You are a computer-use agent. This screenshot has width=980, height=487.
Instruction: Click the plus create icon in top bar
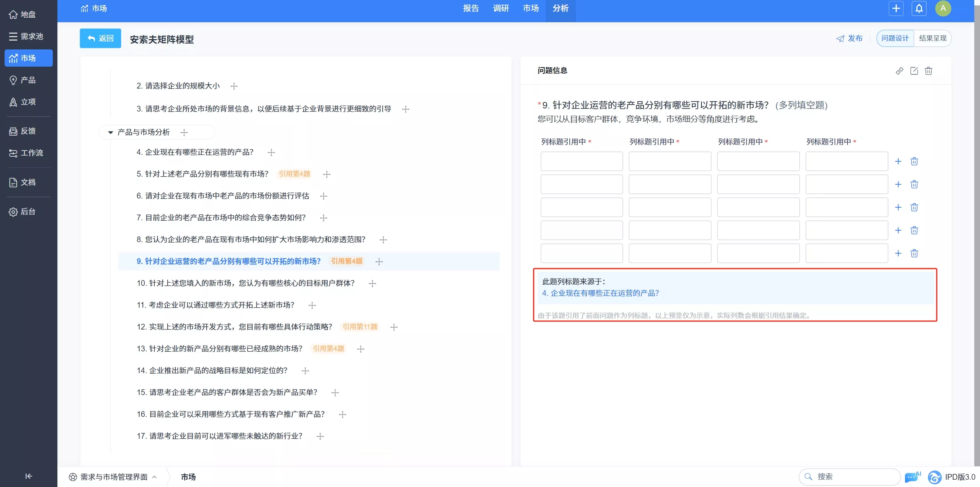[896, 8]
